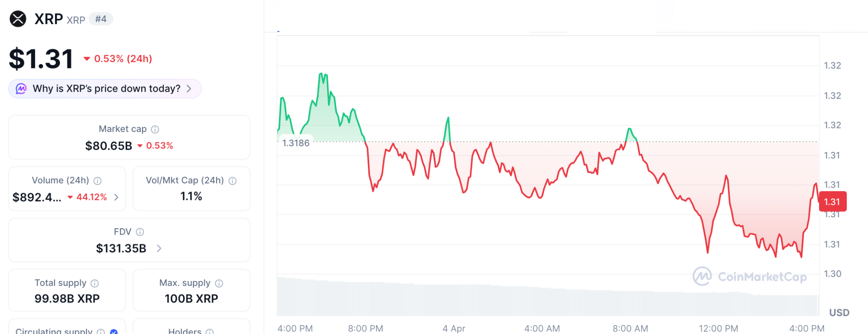Open the Volume (24h) info tooltip icon

click(x=97, y=181)
